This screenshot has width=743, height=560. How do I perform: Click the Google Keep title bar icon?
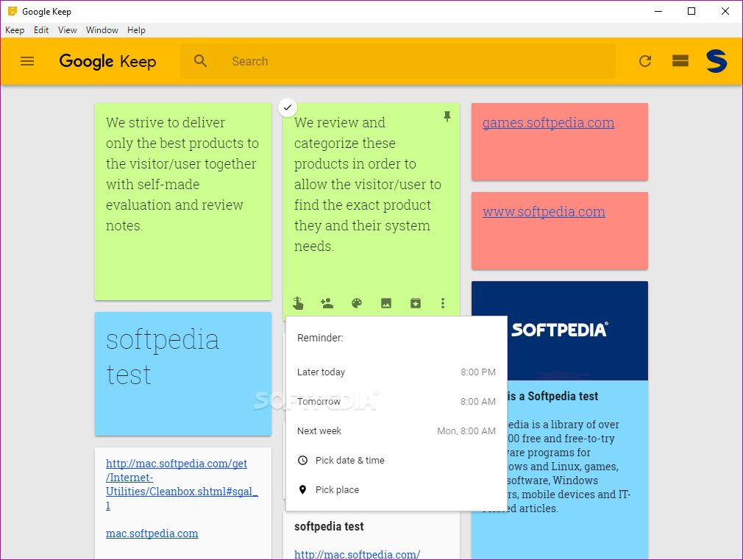coord(13,11)
